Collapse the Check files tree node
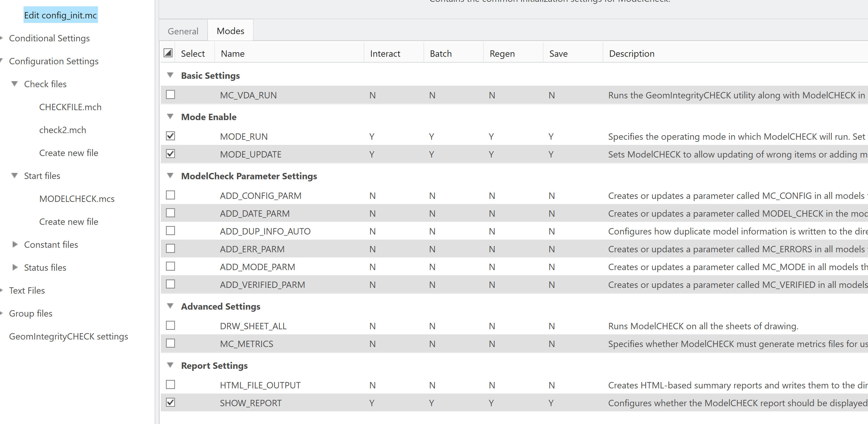The height and width of the screenshot is (424, 868). click(14, 84)
